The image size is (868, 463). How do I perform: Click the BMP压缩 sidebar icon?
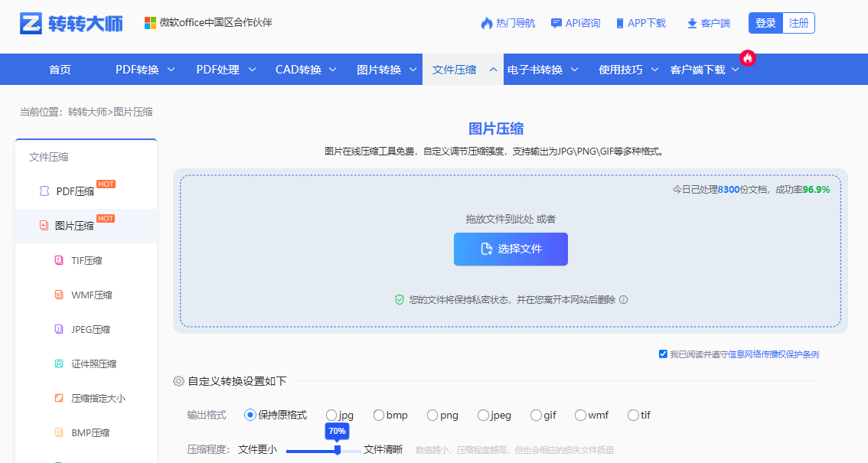[x=59, y=432]
